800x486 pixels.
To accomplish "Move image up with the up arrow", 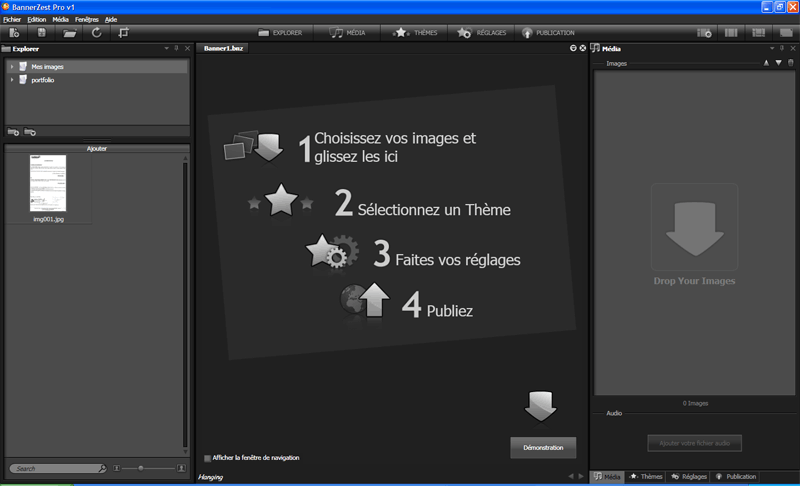I will [766, 63].
